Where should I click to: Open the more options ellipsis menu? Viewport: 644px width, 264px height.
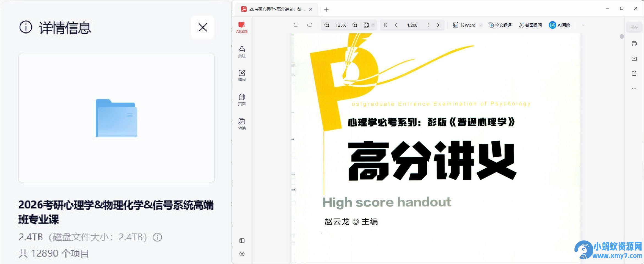click(x=583, y=25)
